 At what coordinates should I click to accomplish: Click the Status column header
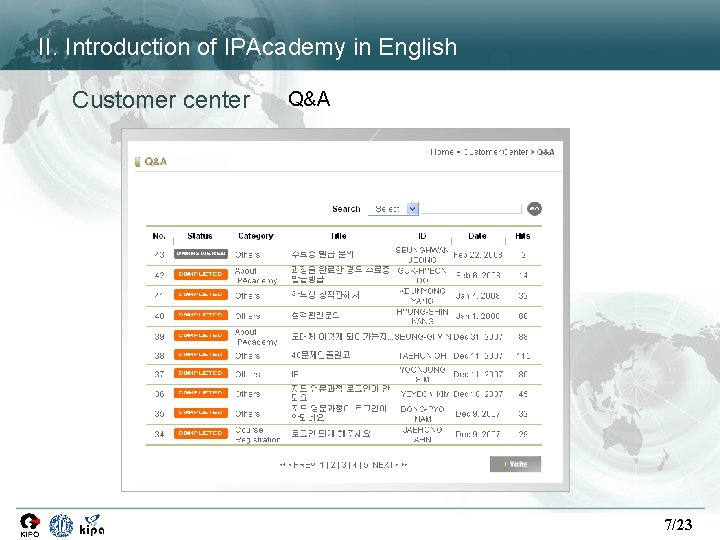[200, 236]
